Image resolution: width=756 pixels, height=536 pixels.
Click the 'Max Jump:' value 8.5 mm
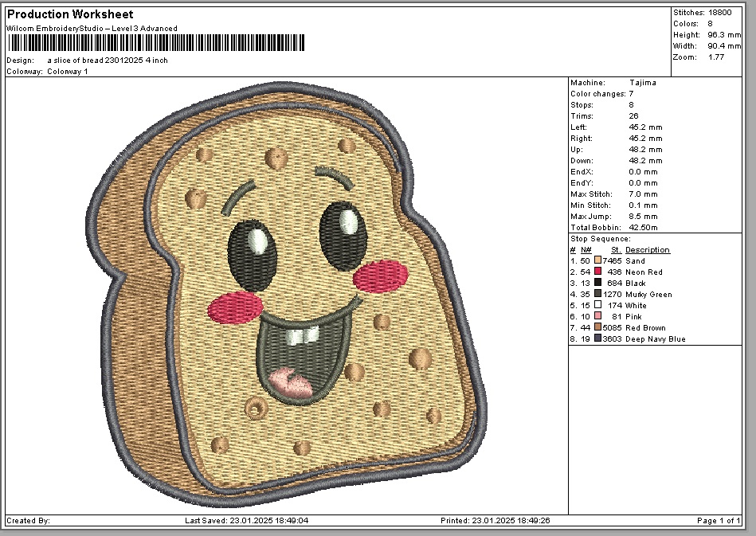click(643, 217)
